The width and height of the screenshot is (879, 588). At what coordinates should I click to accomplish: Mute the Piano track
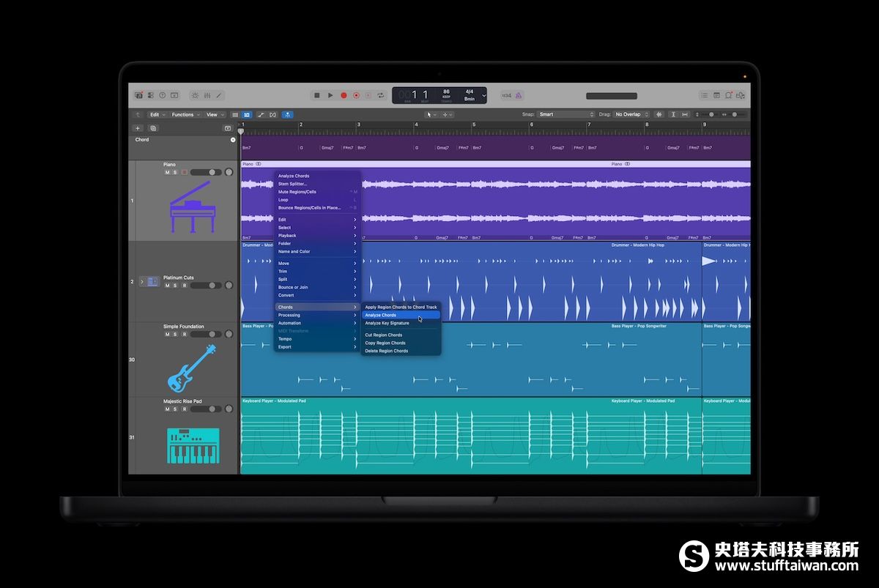click(x=167, y=172)
